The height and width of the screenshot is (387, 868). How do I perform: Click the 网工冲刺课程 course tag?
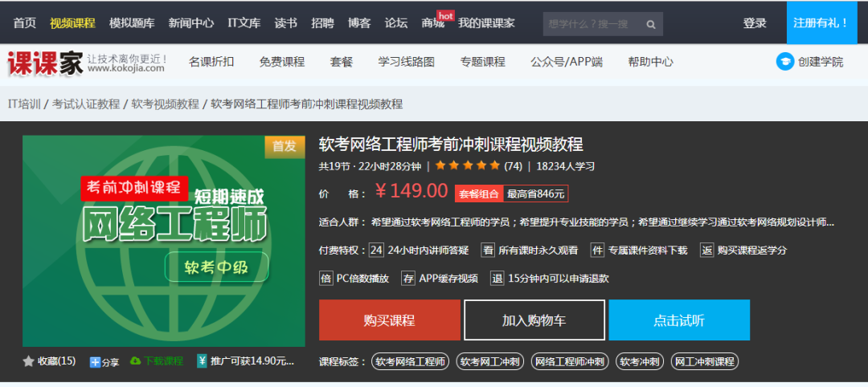pyautogui.click(x=704, y=362)
